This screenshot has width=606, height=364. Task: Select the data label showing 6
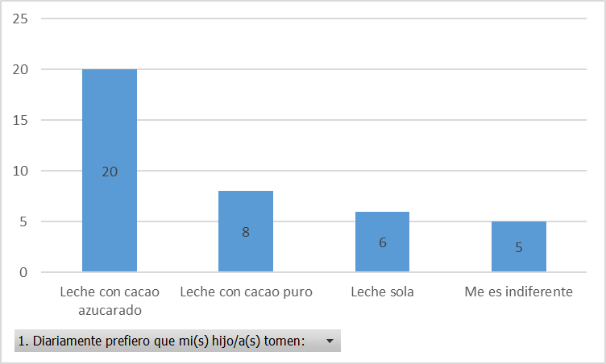pos(383,242)
